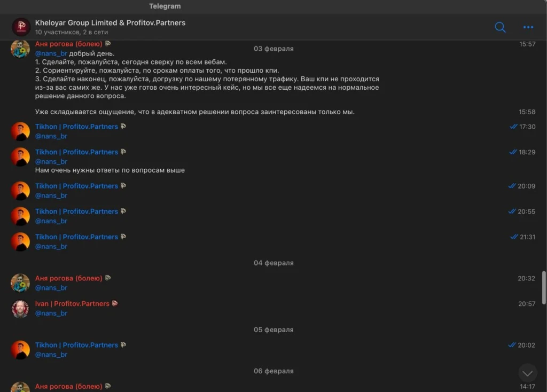
Task: Open Tikhon avatar on the 18:29 message
Action: pyautogui.click(x=20, y=156)
